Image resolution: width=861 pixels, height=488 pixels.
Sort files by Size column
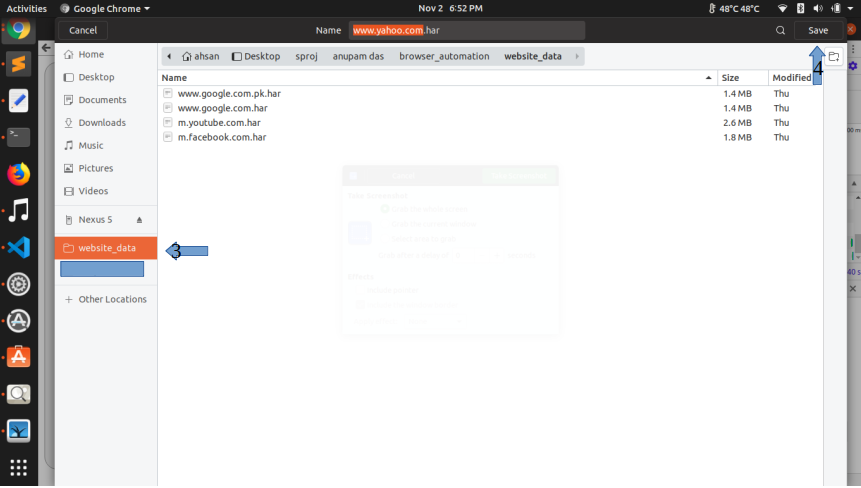(x=742, y=78)
